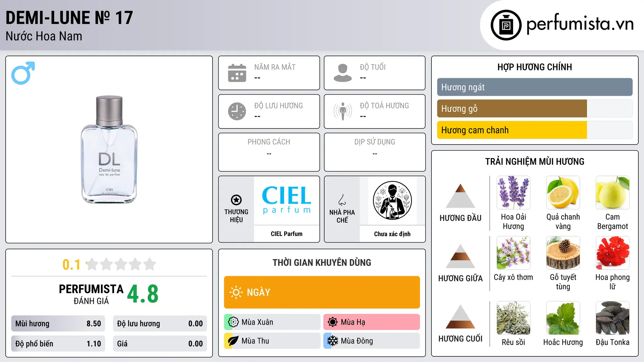Click the Hương Cuối label

point(460,339)
